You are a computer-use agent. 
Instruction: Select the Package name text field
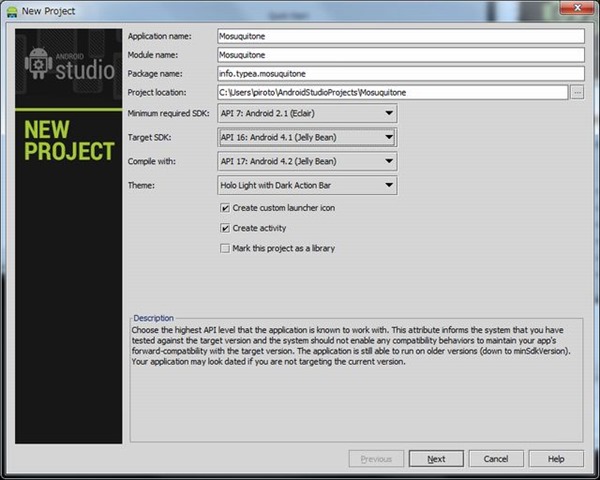[400, 74]
